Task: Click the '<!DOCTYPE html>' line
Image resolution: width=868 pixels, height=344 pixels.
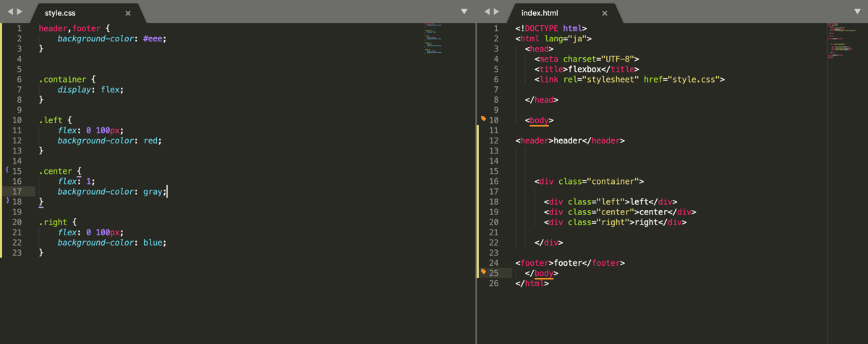Action: (550, 28)
